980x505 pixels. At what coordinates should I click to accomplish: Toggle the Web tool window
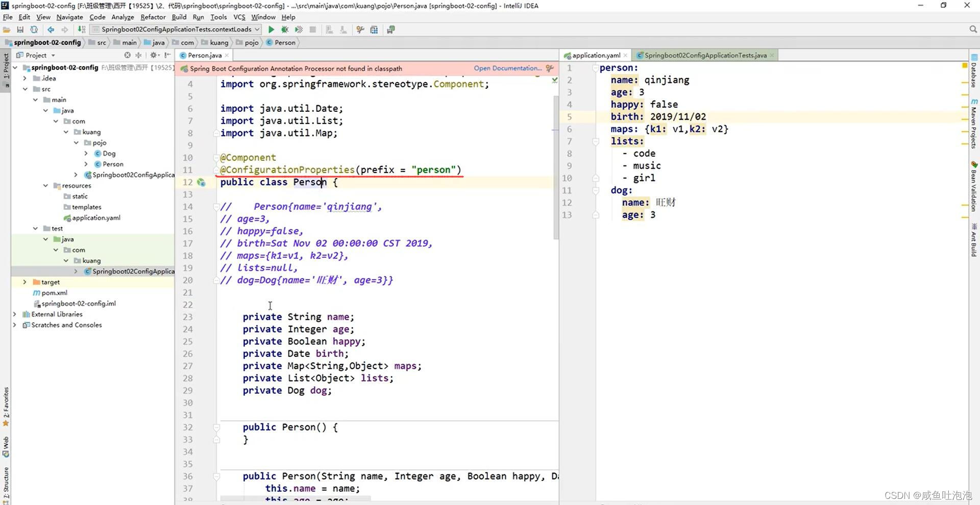tap(6, 446)
